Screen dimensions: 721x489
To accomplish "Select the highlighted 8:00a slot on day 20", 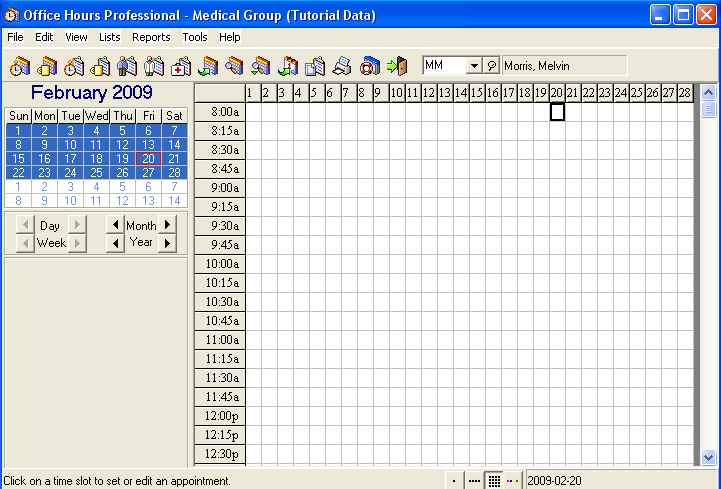I will tap(557, 112).
